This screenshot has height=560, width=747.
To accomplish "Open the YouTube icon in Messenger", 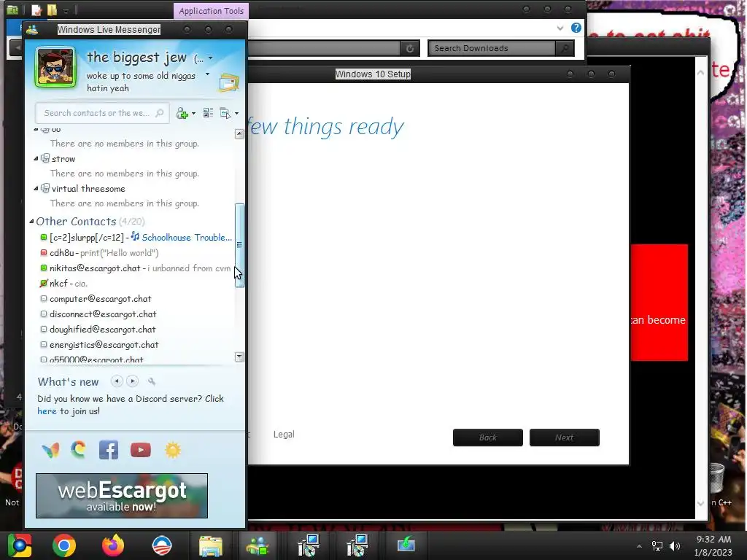I will point(141,450).
